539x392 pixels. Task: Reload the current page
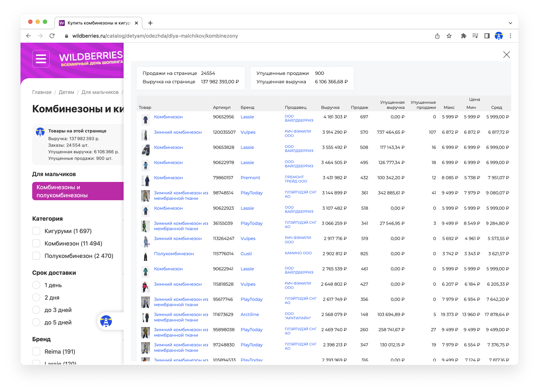click(52, 36)
